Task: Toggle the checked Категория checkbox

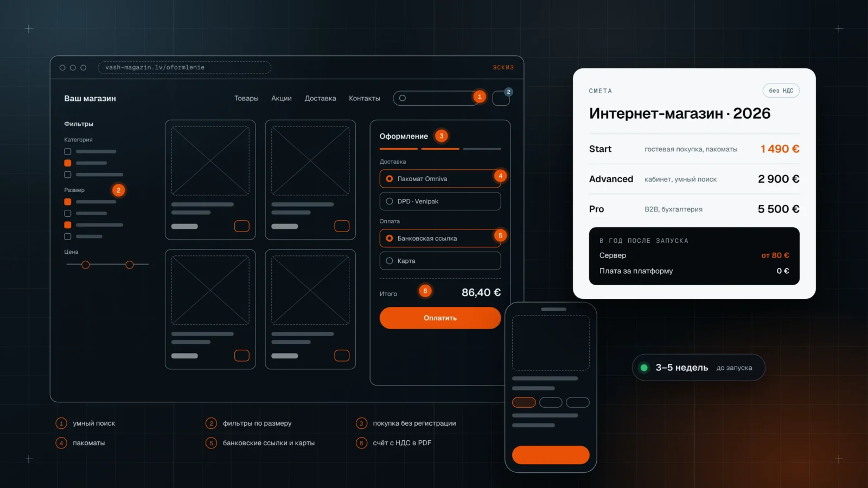Action: pos(68,163)
